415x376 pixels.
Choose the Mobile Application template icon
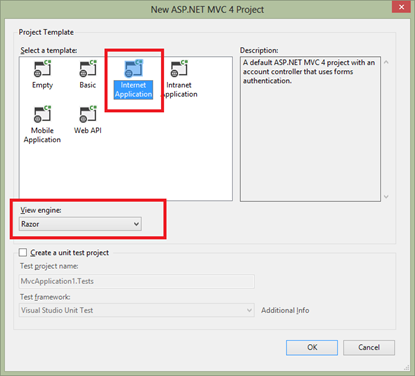42,114
